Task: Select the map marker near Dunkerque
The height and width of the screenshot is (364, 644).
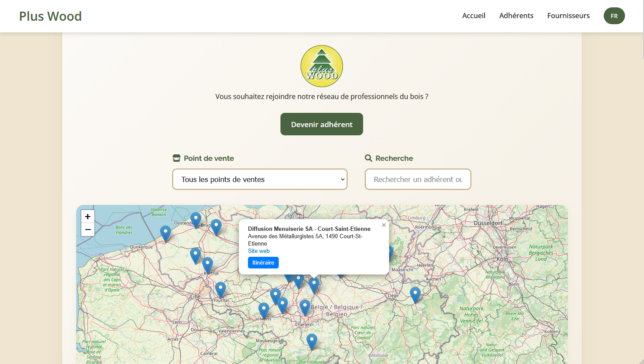Action: coord(165,233)
